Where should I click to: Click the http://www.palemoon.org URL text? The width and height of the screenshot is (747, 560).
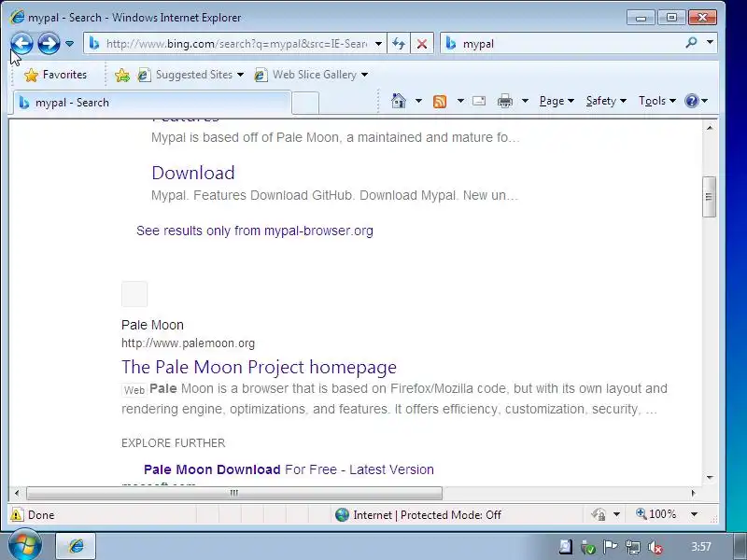click(188, 343)
